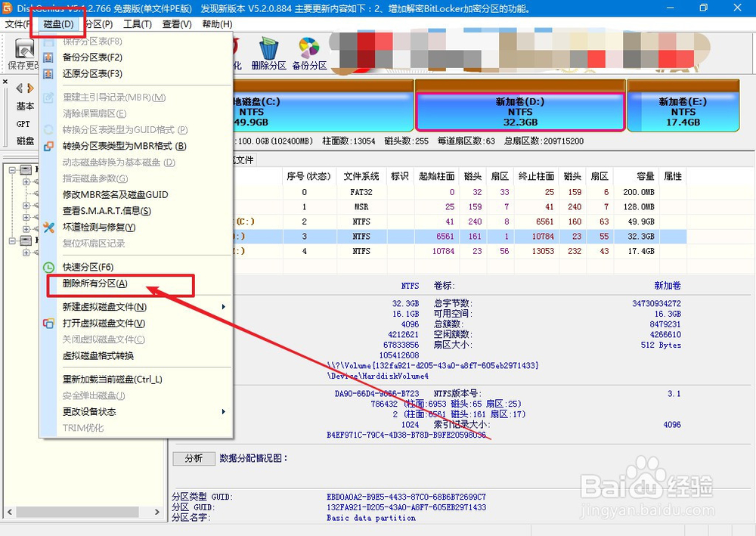756x536 pixels.
Task: Click grayed 清除保留扇区(E) entry
Action: 94,113
